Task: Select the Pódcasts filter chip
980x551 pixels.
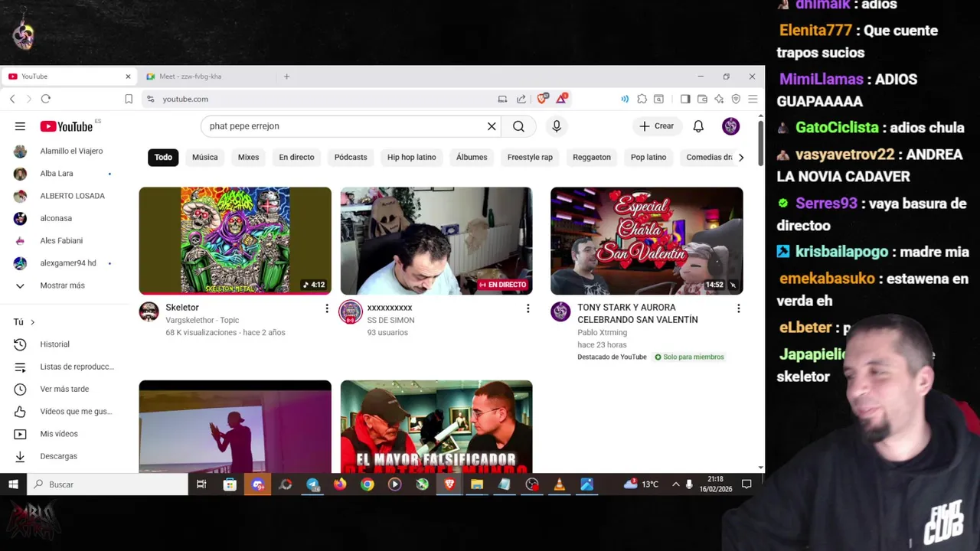Action: coord(351,158)
